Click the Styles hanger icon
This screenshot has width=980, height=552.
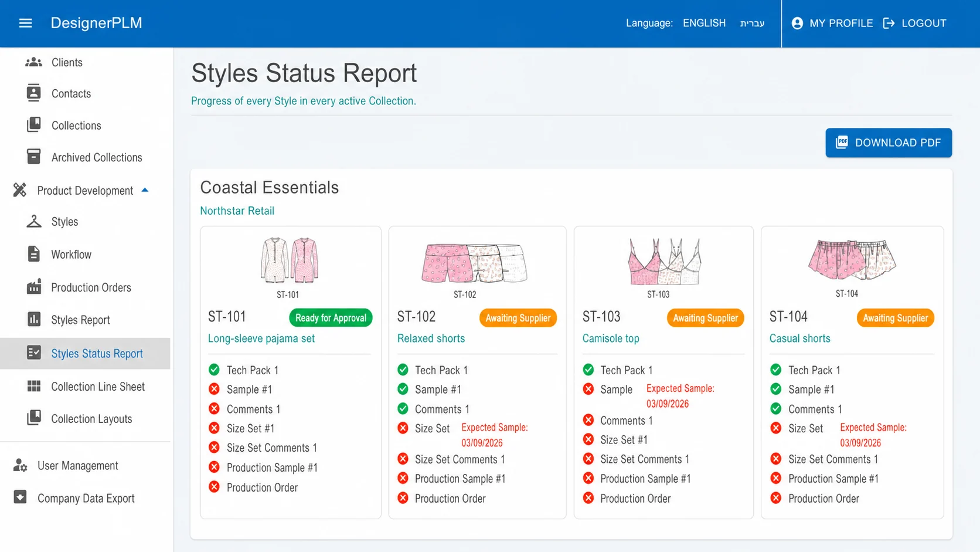(34, 221)
